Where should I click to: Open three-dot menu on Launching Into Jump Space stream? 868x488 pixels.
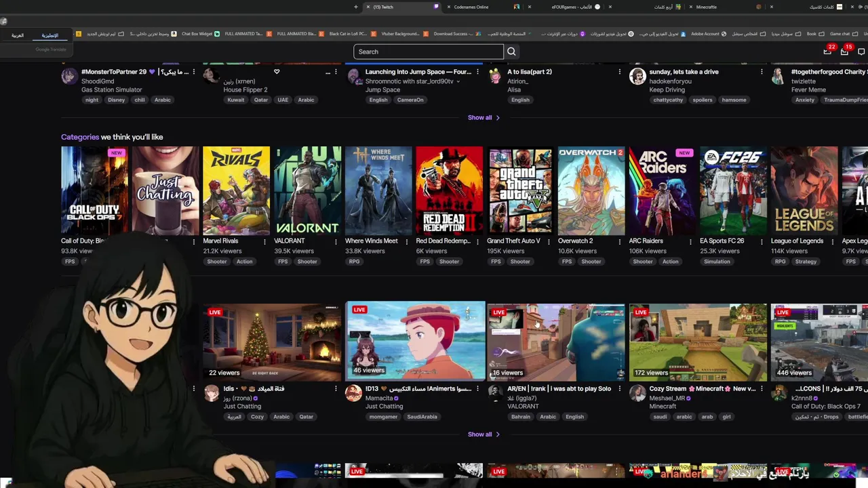pyautogui.click(x=477, y=72)
